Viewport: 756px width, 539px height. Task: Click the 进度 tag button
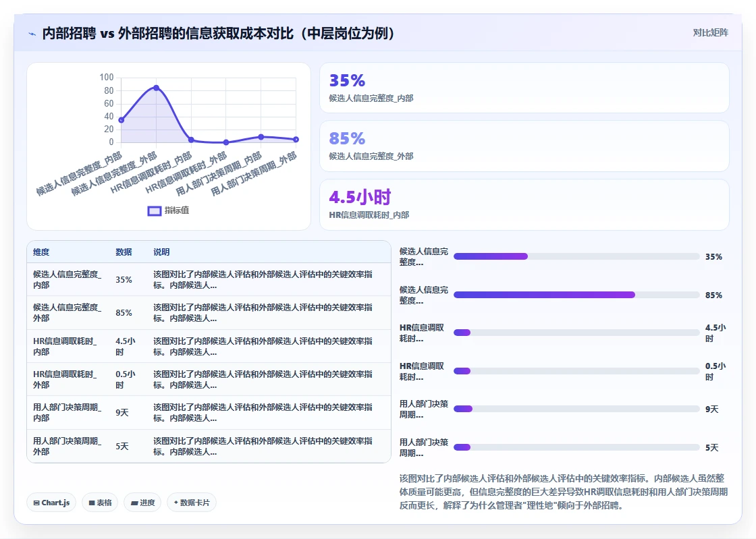point(142,503)
